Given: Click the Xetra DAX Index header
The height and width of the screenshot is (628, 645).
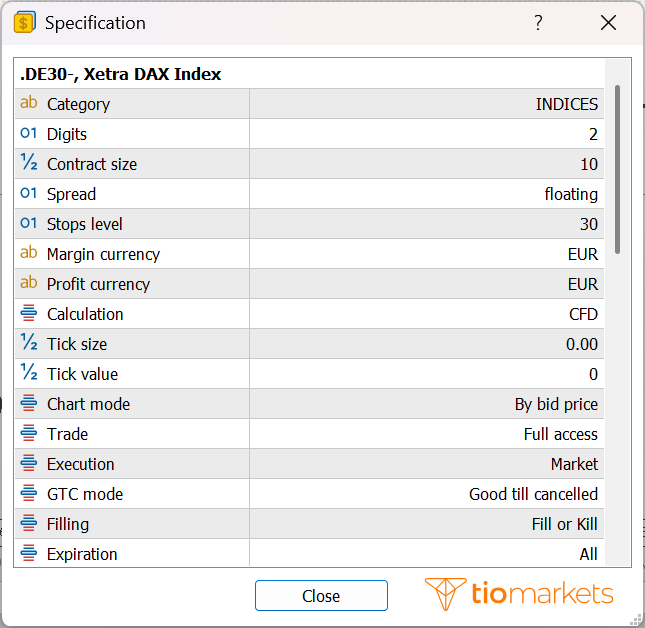Looking at the screenshot, I should pos(121,74).
